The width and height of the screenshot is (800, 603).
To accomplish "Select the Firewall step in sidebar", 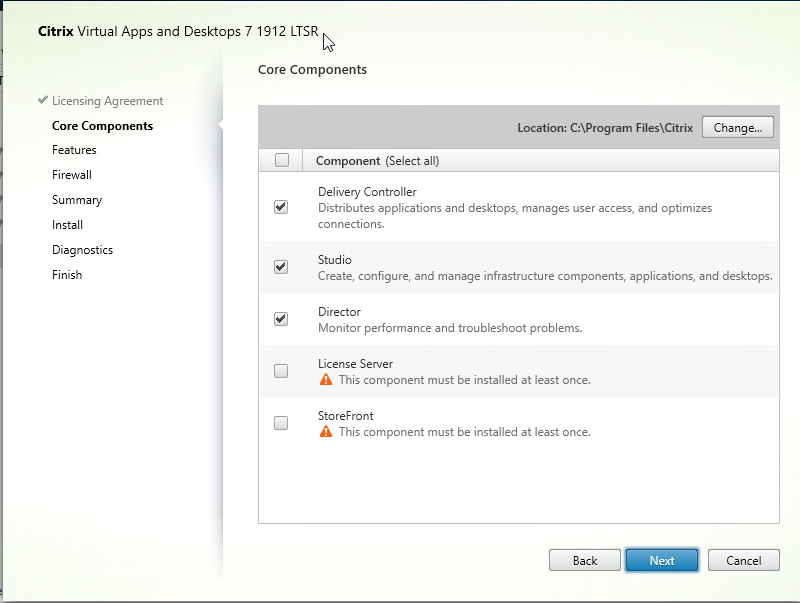I will click(x=72, y=175).
